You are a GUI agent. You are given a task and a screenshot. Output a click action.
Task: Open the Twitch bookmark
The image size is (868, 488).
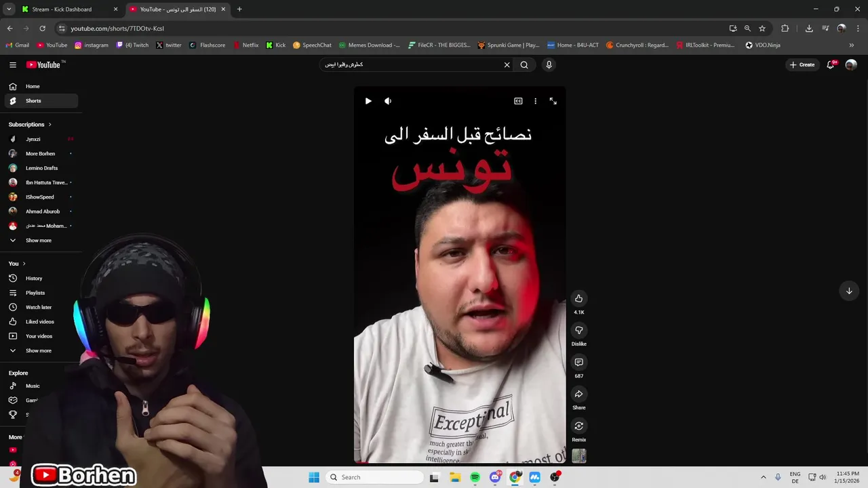[x=132, y=45]
